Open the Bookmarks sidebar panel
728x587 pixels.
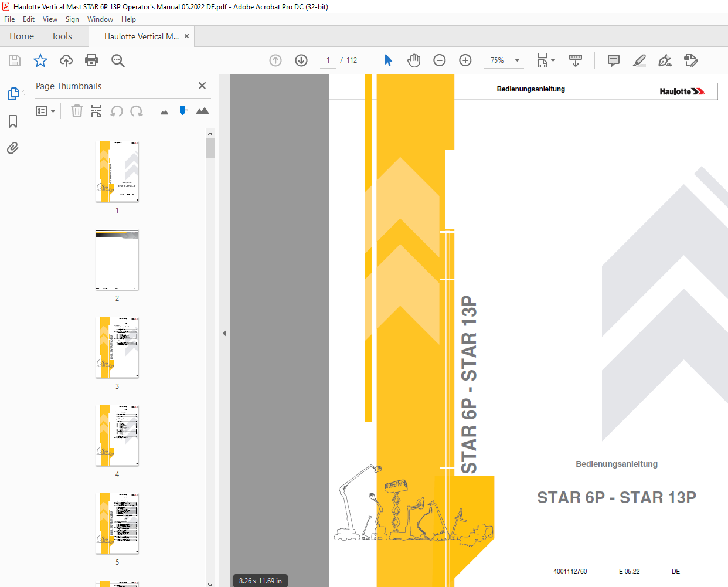pyautogui.click(x=13, y=121)
